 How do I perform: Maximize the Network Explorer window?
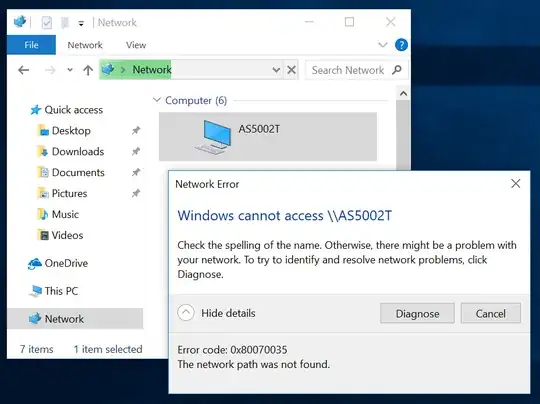pyautogui.click(x=349, y=22)
